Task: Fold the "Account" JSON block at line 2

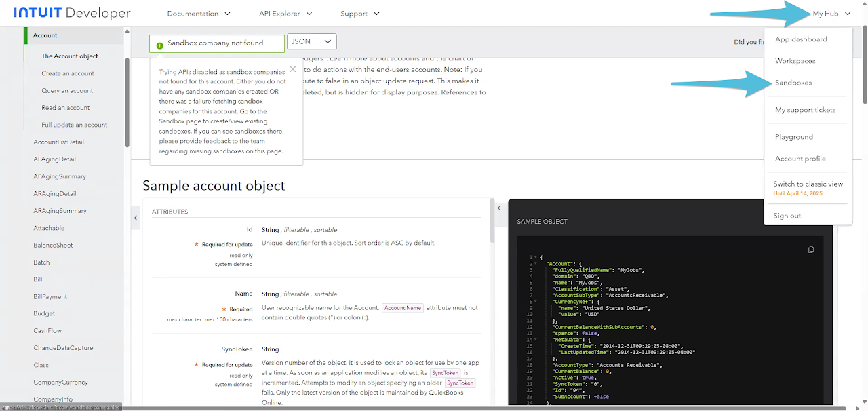Action: tap(536, 263)
